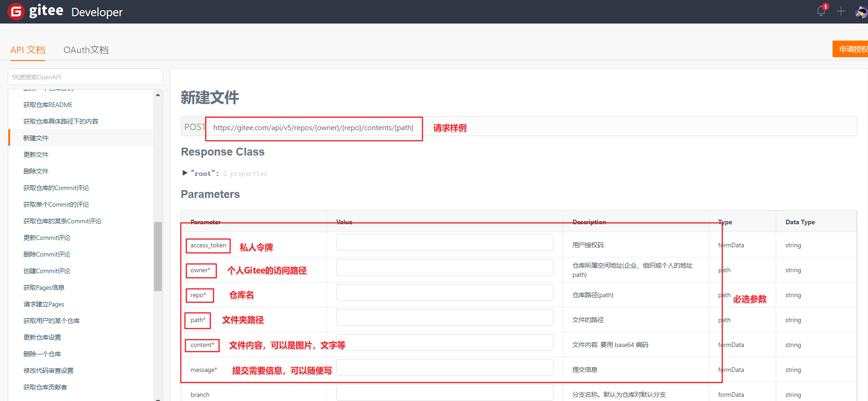The height and width of the screenshot is (401, 868).
Task: Click the 新建文件 page heading
Action: tap(210, 97)
